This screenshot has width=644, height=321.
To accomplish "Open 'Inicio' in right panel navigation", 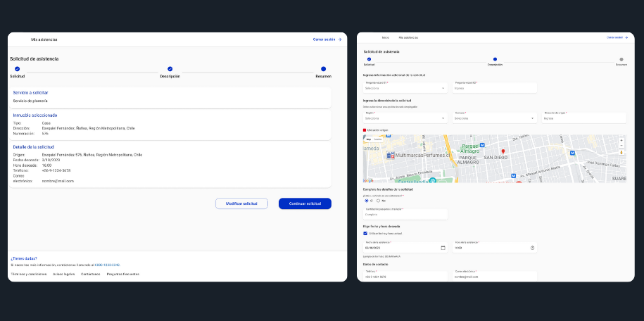I will tap(385, 37).
